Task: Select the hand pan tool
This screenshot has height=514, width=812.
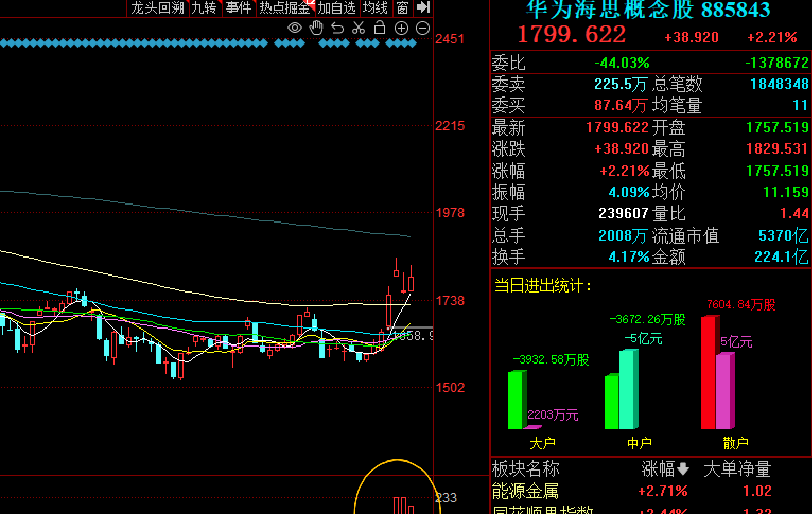Action: (x=316, y=28)
